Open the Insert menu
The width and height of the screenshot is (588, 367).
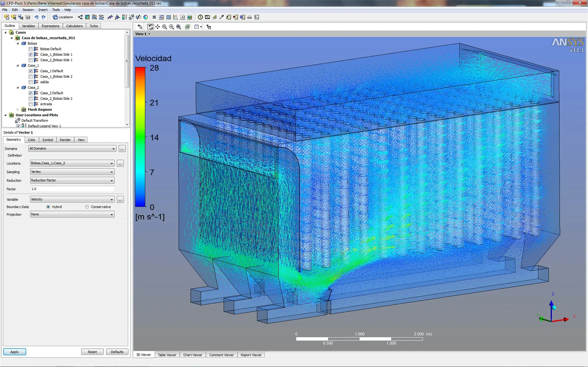click(43, 10)
